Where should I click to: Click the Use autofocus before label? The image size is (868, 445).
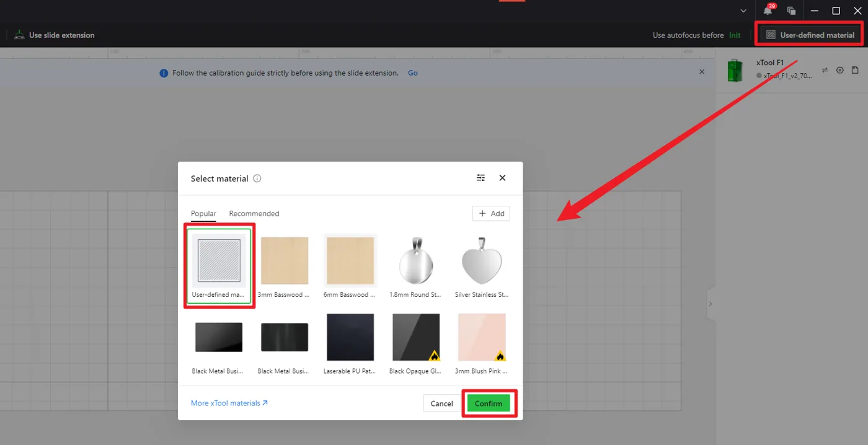point(688,35)
